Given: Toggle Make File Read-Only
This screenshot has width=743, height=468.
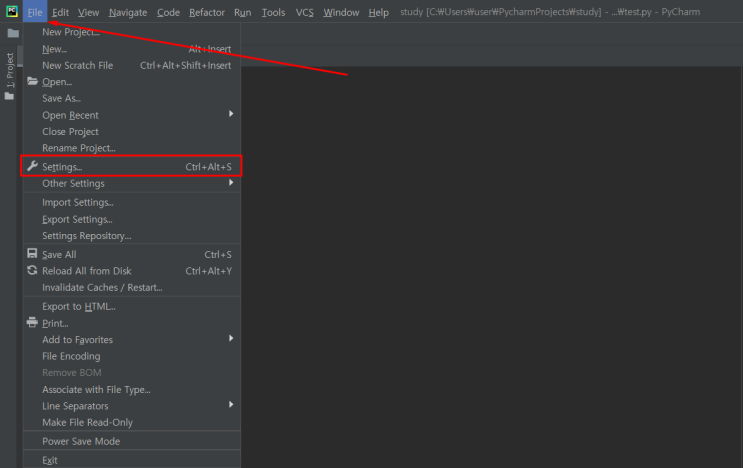Looking at the screenshot, I should (x=132, y=423).
